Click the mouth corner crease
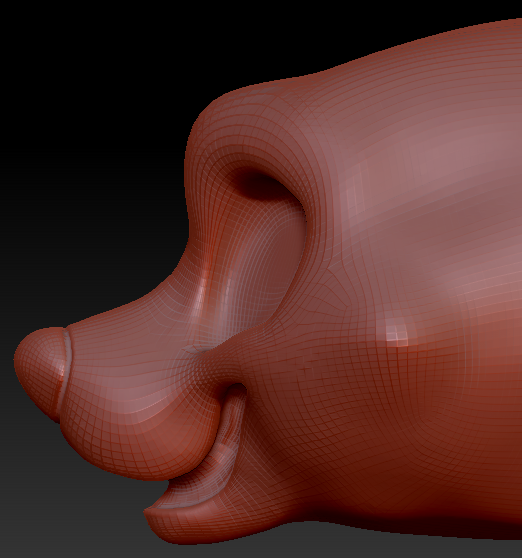The width and height of the screenshot is (522, 558). [236, 391]
